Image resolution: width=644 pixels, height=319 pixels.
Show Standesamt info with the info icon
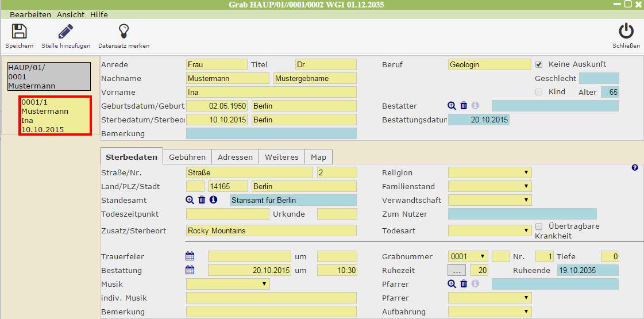213,200
